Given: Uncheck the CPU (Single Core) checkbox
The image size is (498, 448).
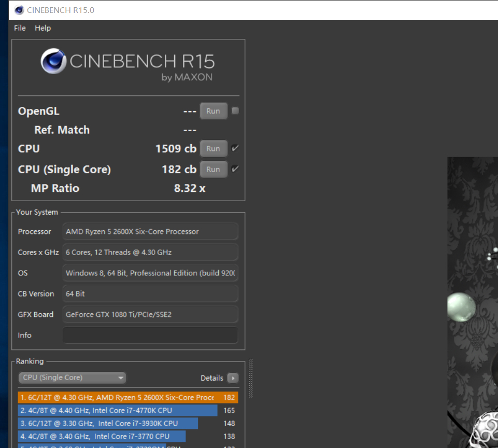Looking at the screenshot, I should [235, 169].
